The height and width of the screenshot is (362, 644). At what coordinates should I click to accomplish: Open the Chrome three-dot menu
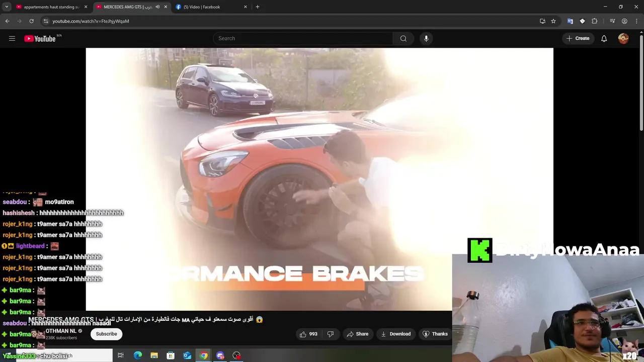click(x=636, y=21)
